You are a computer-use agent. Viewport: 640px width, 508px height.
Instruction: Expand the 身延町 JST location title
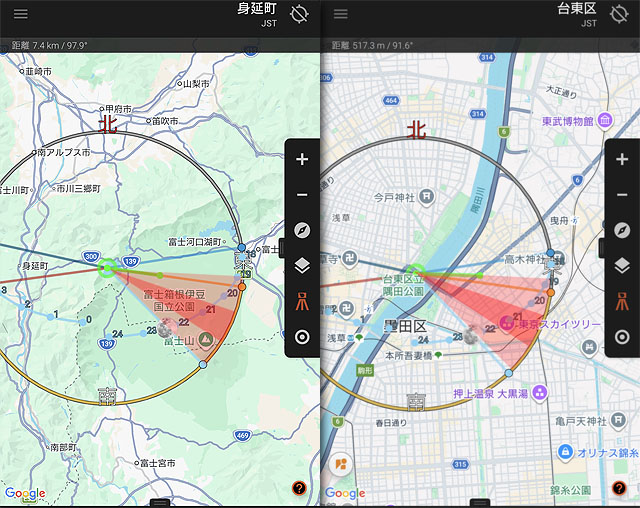256,14
